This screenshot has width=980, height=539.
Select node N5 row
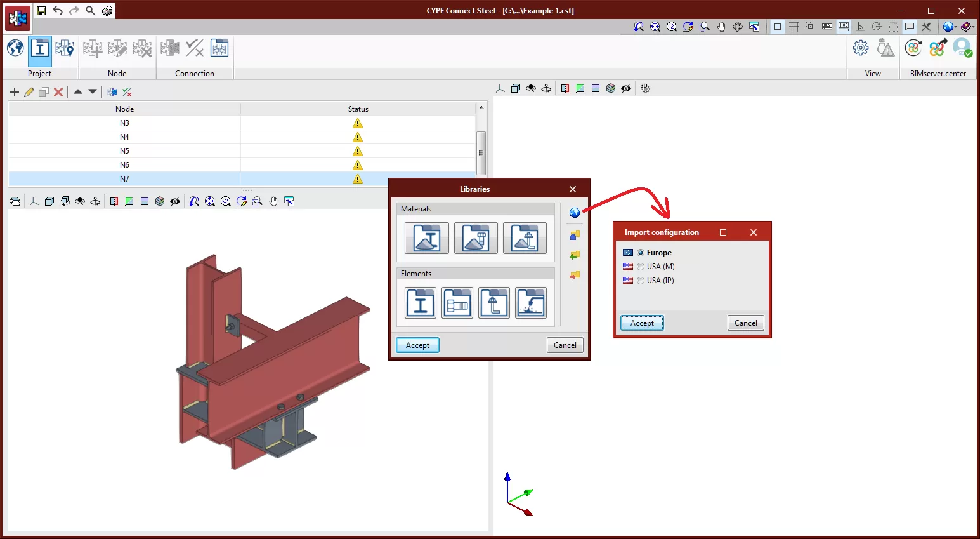[242, 151]
